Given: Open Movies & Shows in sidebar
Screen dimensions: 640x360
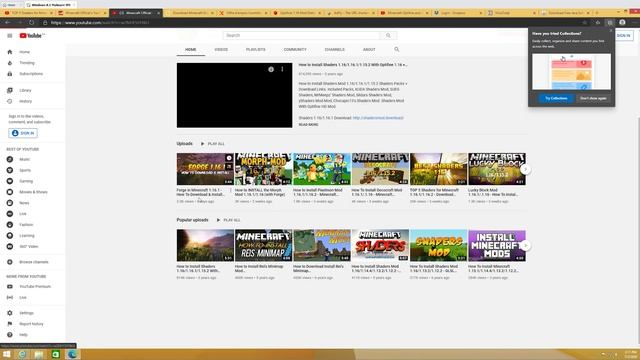Looking at the screenshot, I should pos(33,192).
